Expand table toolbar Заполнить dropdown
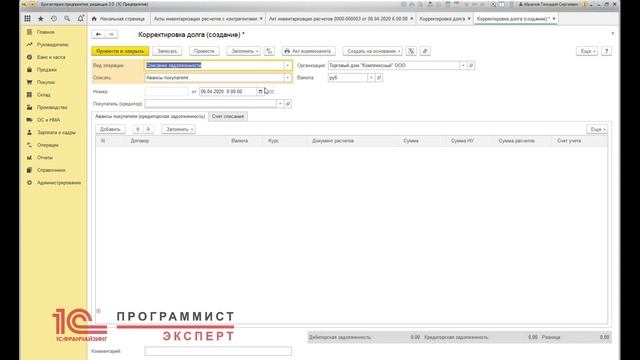 [178, 129]
